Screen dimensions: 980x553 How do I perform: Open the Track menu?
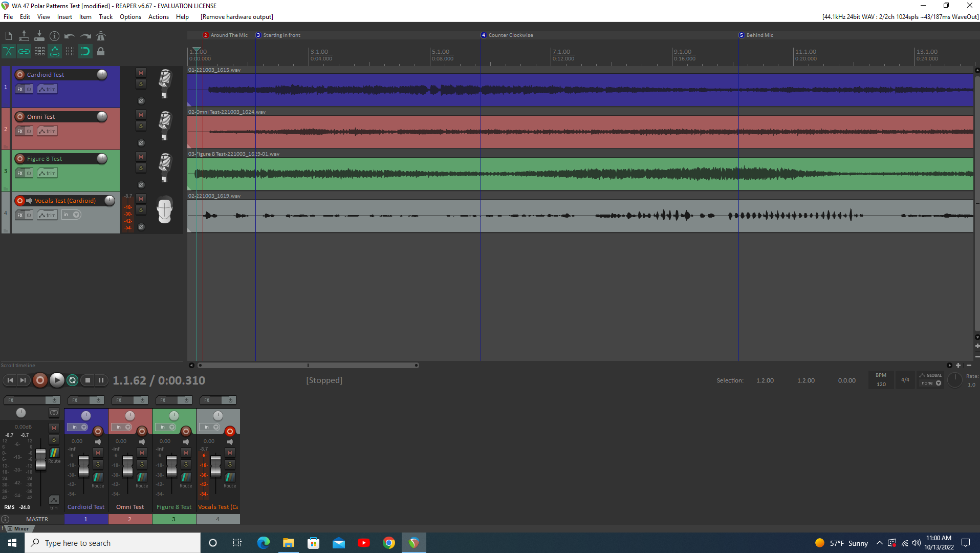click(x=106, y=17)
